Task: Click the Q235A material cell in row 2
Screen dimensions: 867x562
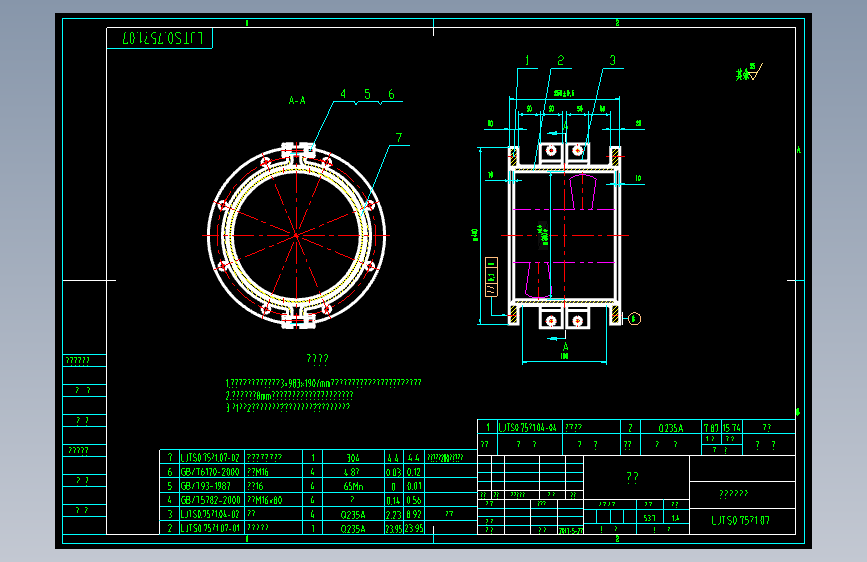Action: (x=353, y=529)
